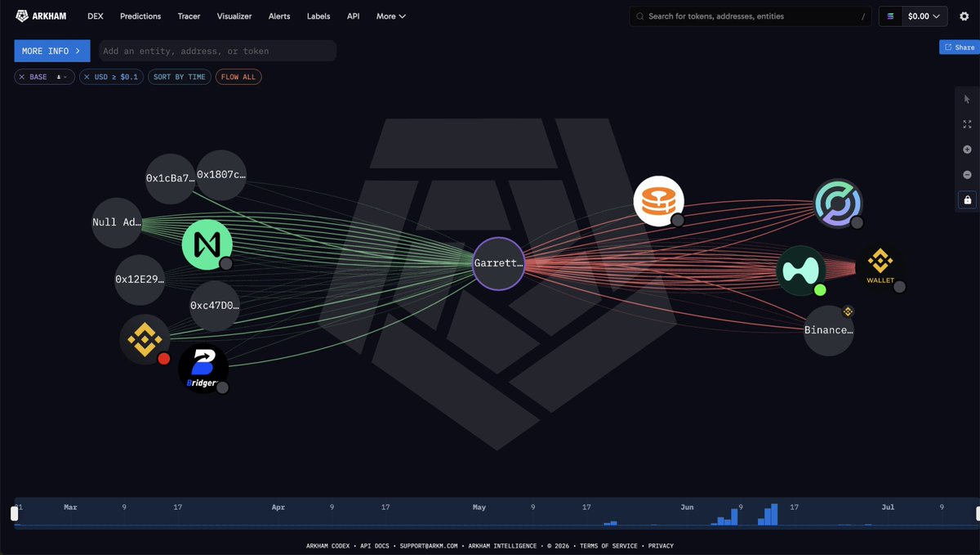Click the right timeline range handle
Image resolution: width=980 pixels, height=555 pixels.
tap(977, 513)
